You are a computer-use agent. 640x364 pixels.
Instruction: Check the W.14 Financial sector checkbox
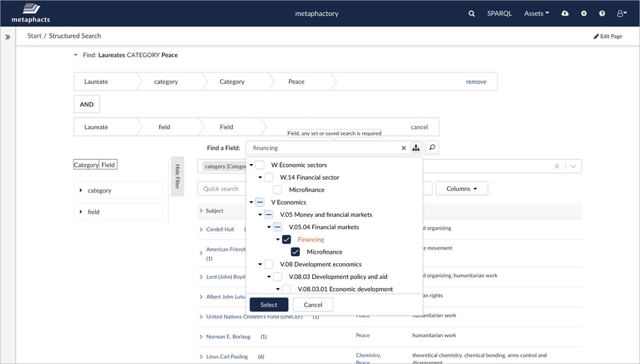pos(269,177)
